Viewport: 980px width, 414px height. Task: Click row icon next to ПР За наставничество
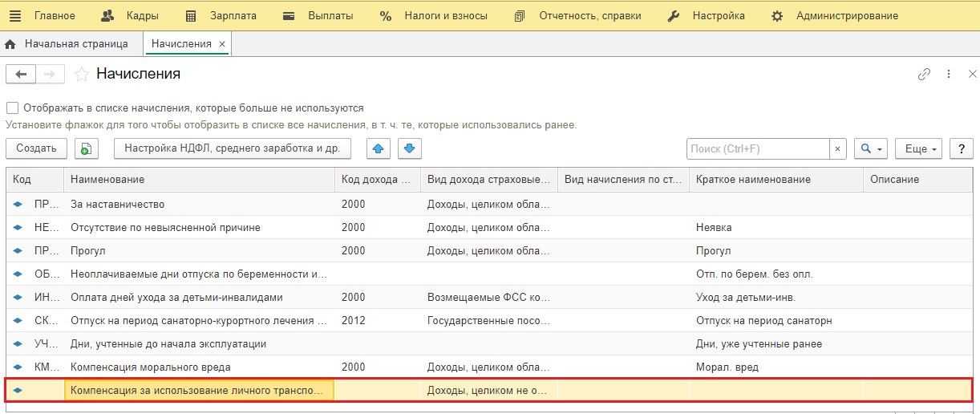point(18,204)
